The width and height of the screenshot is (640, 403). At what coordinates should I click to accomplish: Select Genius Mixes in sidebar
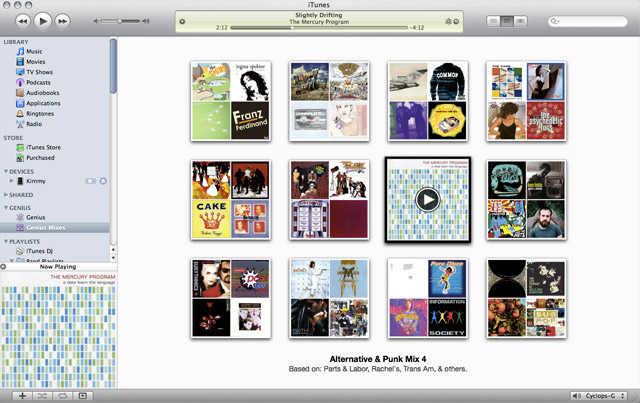pos(55,227)
